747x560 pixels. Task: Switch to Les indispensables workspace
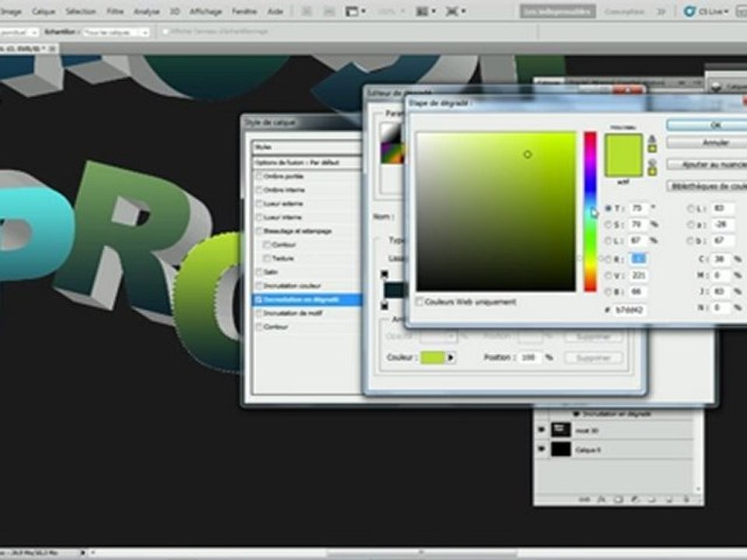point(557,12)
